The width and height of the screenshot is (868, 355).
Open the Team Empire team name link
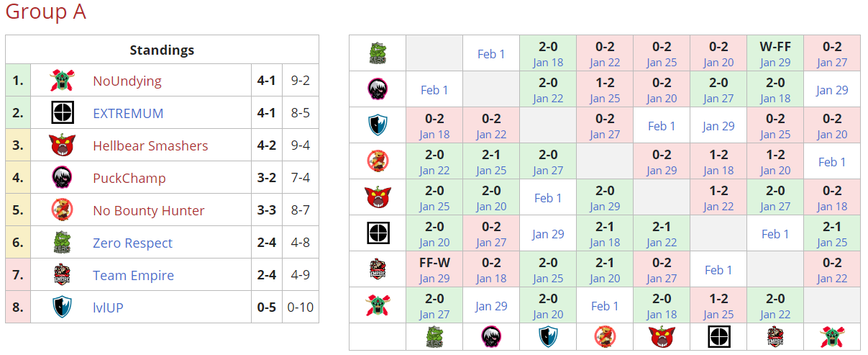(133, 275)
